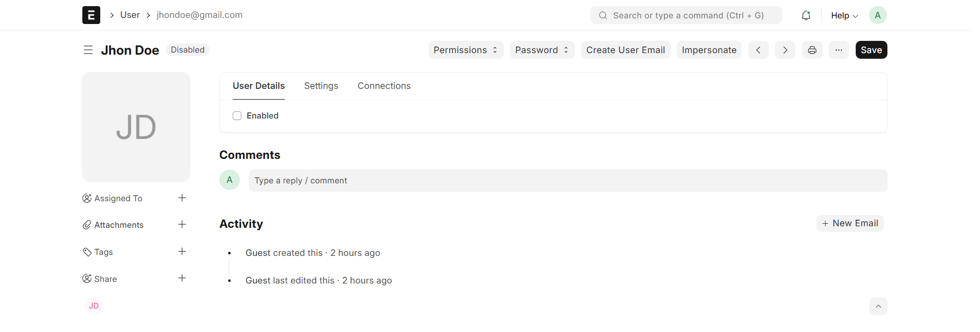Go to the previous user record
The height and width of the screenshot is (332, 980).
(759, 50)
